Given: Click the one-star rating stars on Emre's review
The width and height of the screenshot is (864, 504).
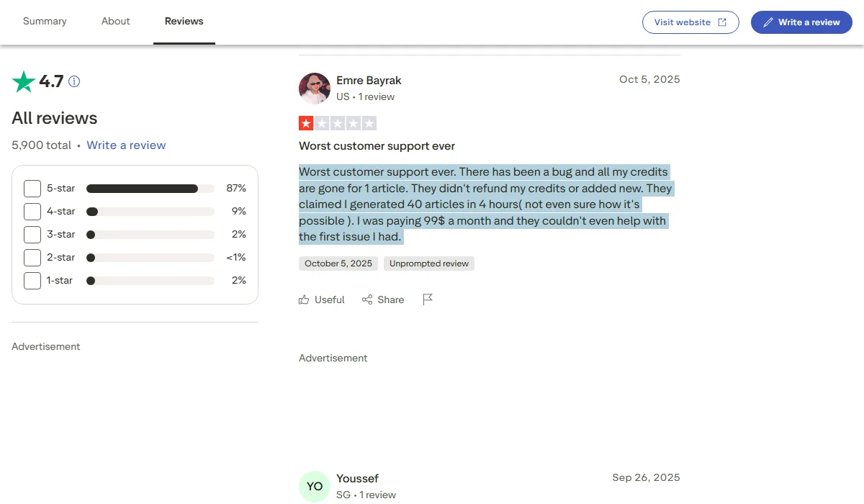Looking at the screenshot, I should pyautogui.click(x=338, y=122).
